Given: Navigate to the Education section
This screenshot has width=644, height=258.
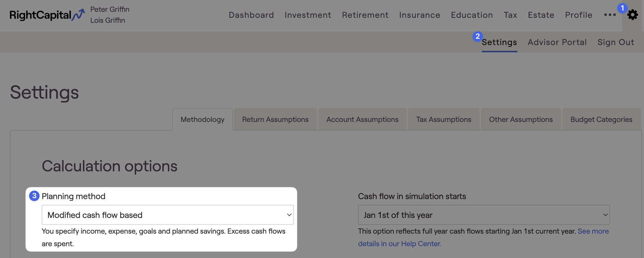Looking at the screenshot, I should (472, 15).
